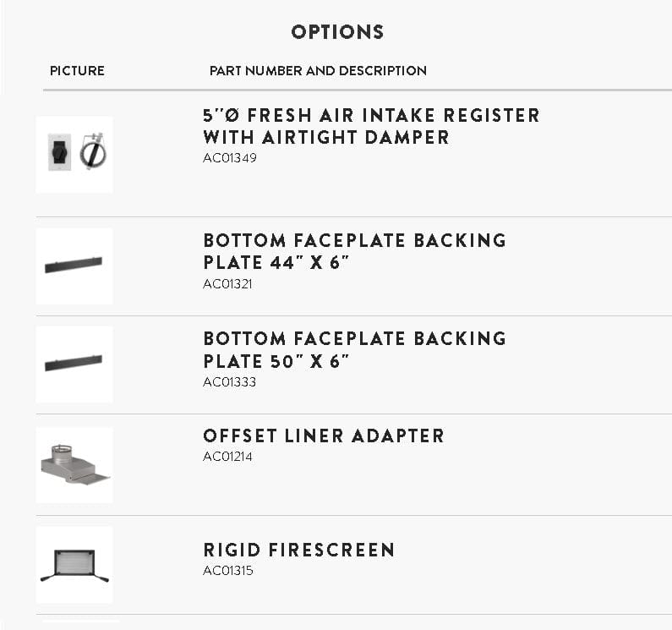The width and height of the screenshot is (672, 630).
Task: Open Bottom Faceplate Backing Plate 44" title
Action: [355, 251]
